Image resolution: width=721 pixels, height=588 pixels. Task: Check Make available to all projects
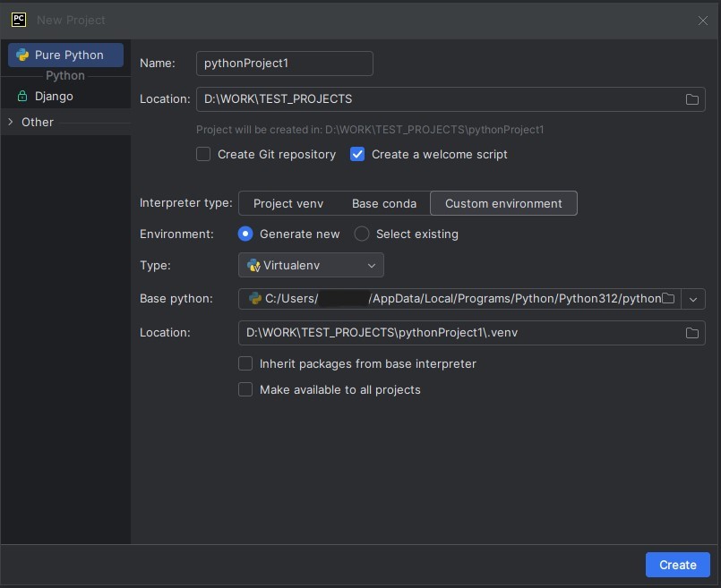pos(245,390)
